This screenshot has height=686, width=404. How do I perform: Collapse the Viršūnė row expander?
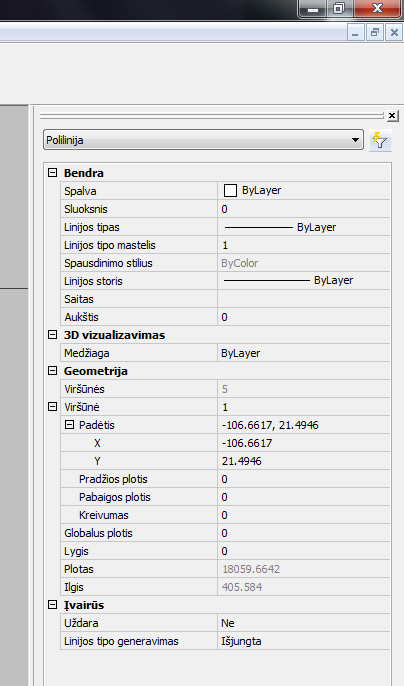[52, 407]
